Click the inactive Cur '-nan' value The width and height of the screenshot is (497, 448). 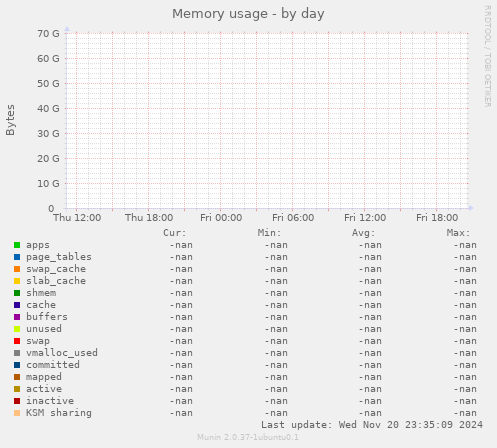pyautogui.click(x=181, y=401)
